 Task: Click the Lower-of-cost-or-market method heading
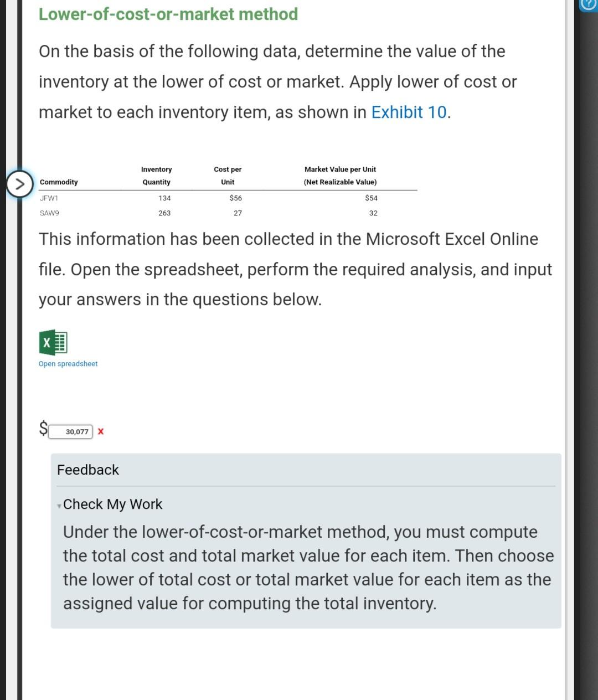point(168,14)
